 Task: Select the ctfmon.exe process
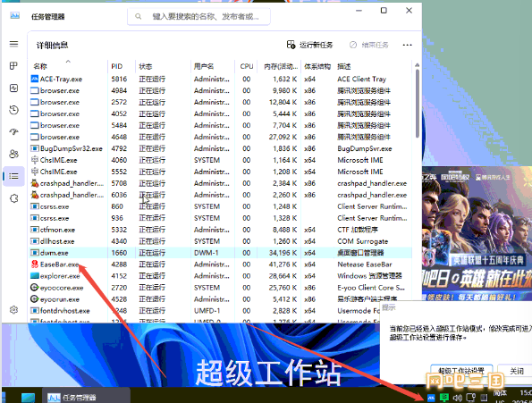click(x=221, y=230)
